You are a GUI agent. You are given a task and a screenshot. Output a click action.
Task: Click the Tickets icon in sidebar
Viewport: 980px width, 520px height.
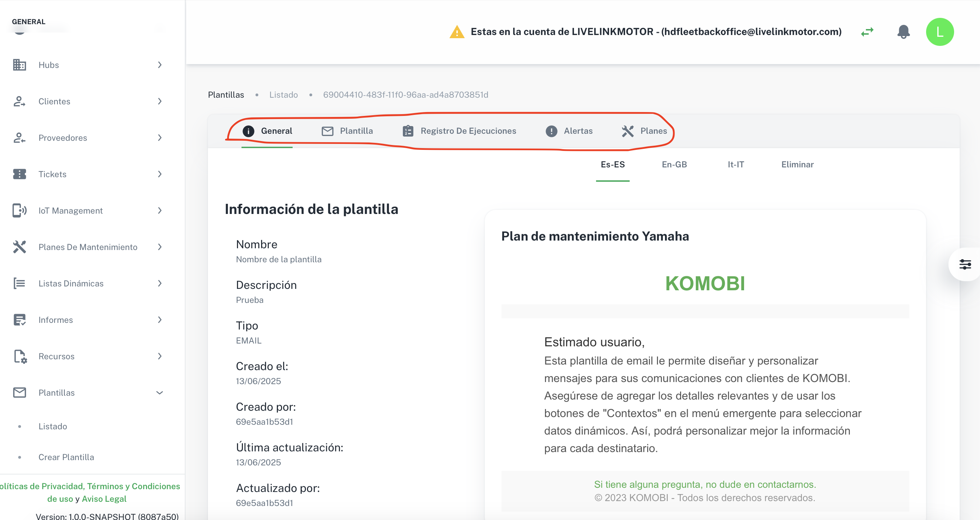19,174
